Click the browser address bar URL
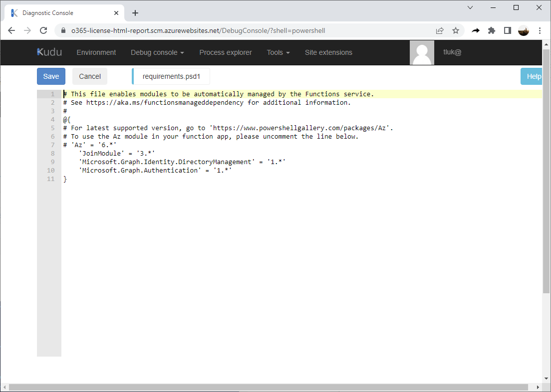The width and height of the screenshot is (551, 392). (198, 30)
